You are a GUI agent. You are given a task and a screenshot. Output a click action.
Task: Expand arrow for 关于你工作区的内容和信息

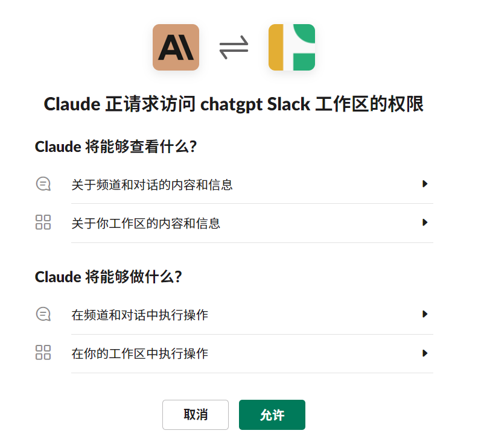tap(425, 222)
